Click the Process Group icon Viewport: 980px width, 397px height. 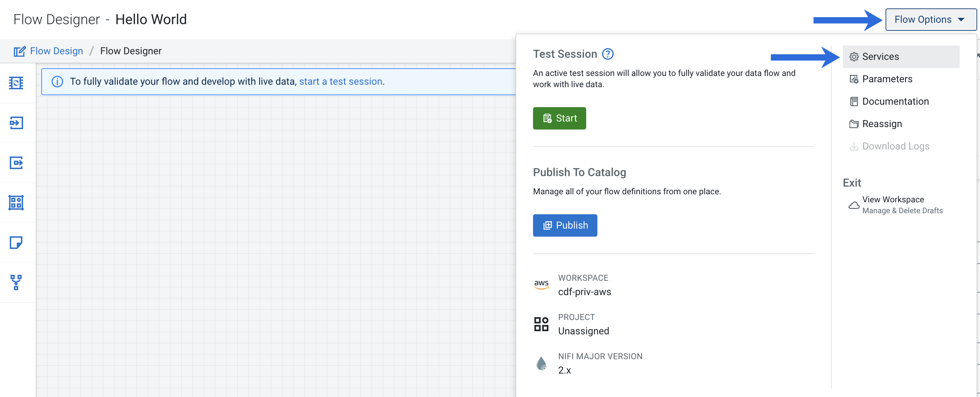(x=16, y=202)
